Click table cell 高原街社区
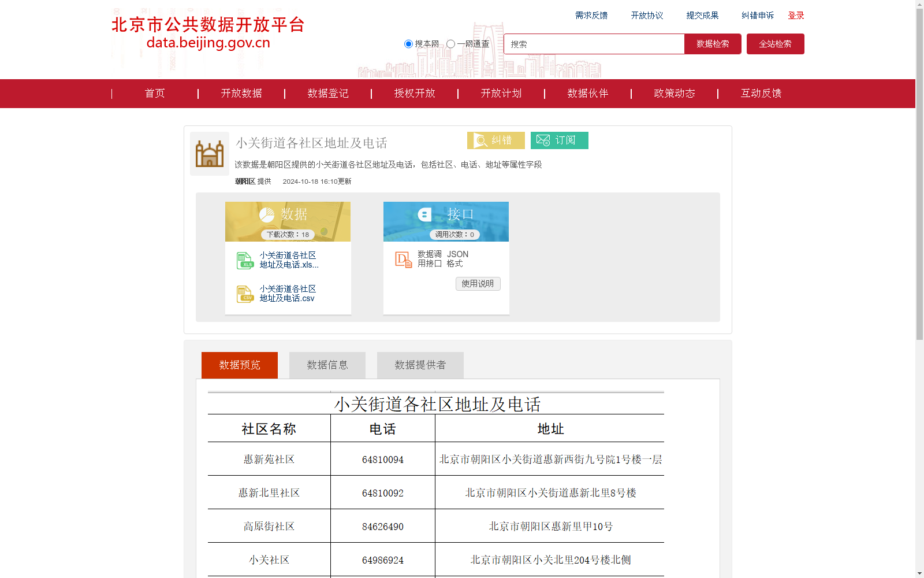This screenshot has height=578, width=924. click(269, 527)
